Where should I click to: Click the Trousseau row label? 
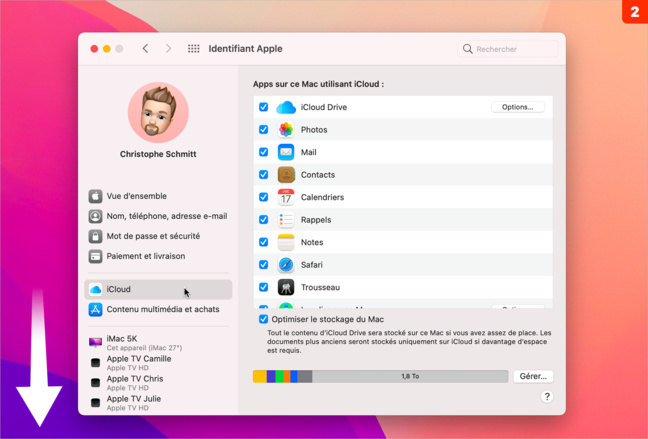320,287
